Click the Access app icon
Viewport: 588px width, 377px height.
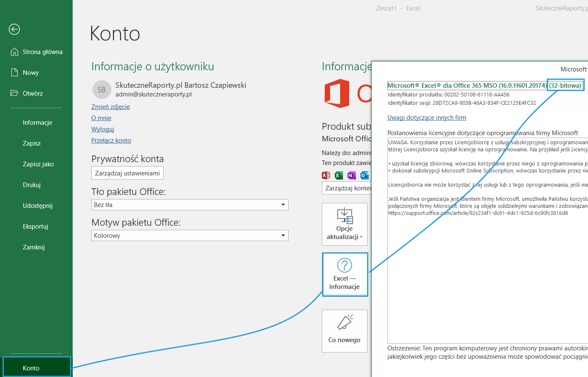[x=326, y=175]
